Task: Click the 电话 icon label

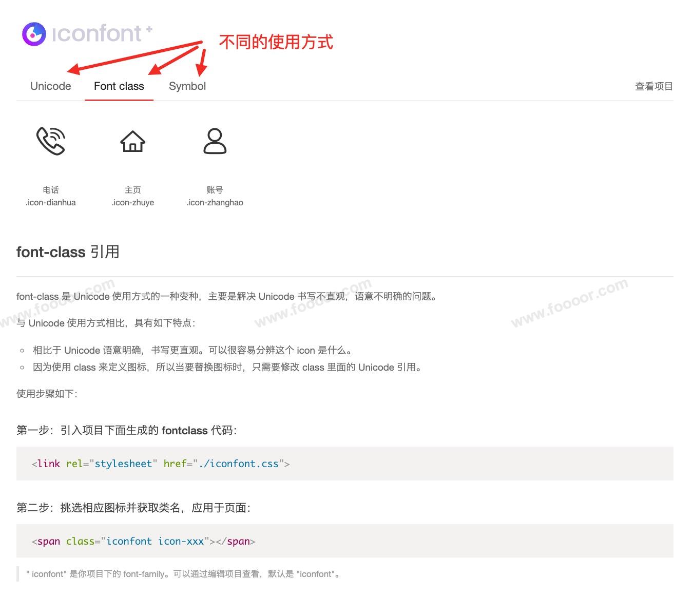Action: pos(51,190)
